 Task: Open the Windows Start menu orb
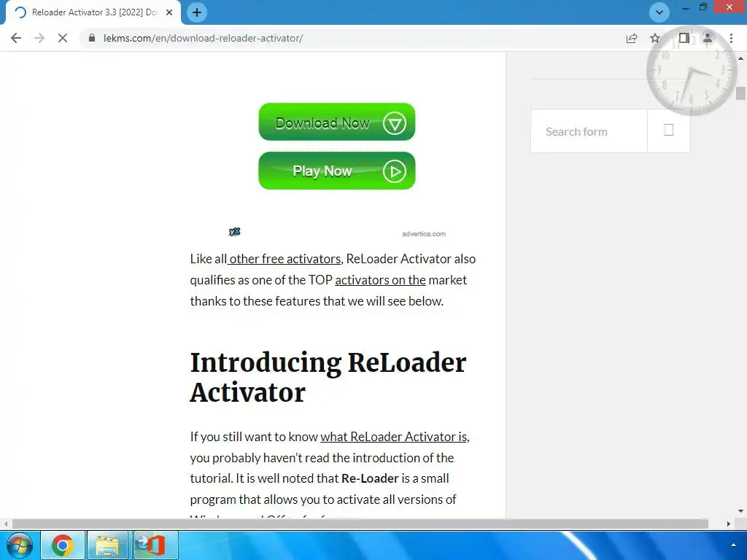[x=20, y=545]
